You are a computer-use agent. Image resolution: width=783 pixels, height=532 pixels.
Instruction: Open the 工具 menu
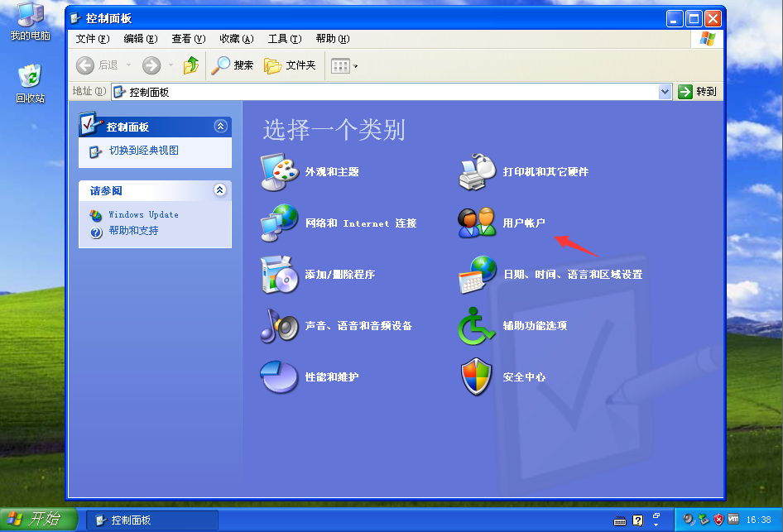[285, 39]
